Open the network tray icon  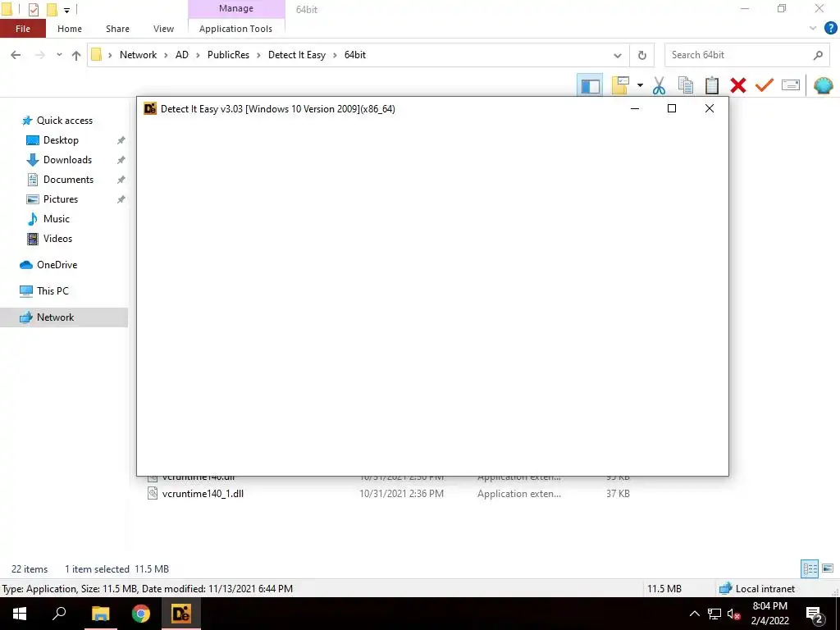tap(714, 614)
